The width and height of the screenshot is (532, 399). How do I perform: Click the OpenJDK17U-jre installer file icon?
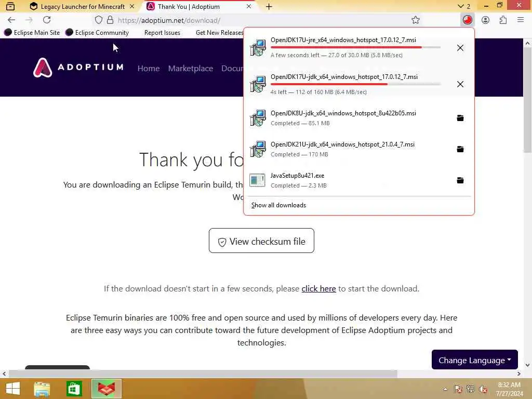tap(258, 48)
